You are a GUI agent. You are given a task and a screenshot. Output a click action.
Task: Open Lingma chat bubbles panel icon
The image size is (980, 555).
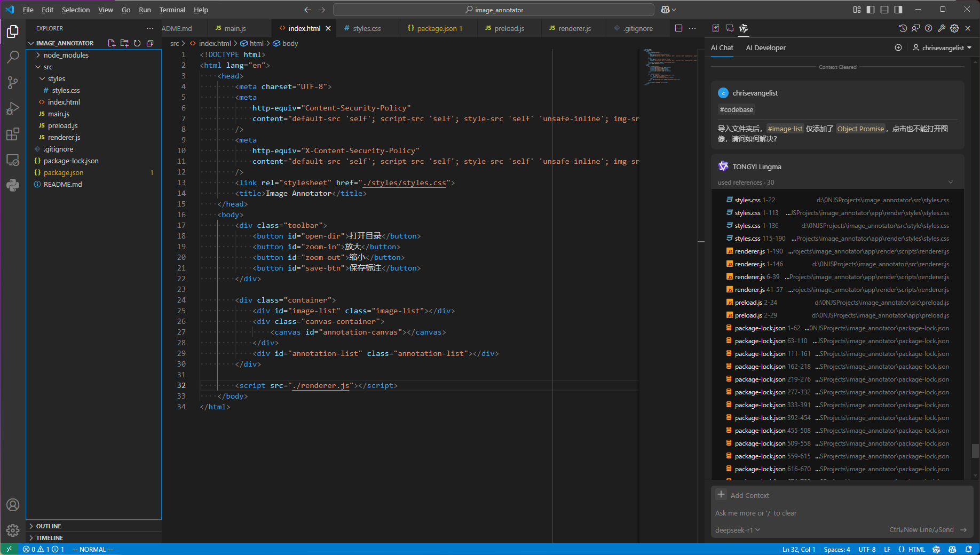pos(730,28)
